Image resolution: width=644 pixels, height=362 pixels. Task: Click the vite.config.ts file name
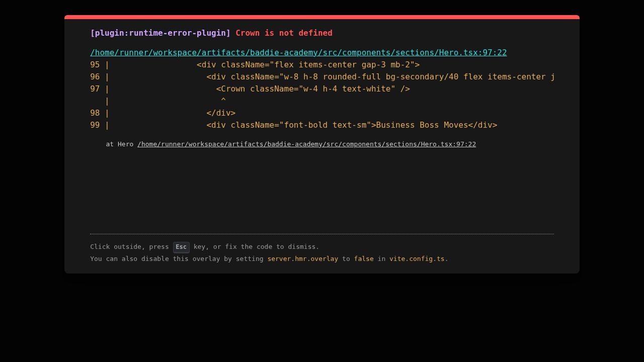417,259
